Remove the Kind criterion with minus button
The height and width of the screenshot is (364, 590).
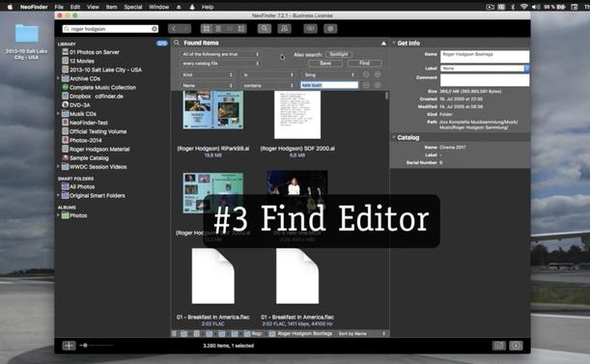[366, 75]
